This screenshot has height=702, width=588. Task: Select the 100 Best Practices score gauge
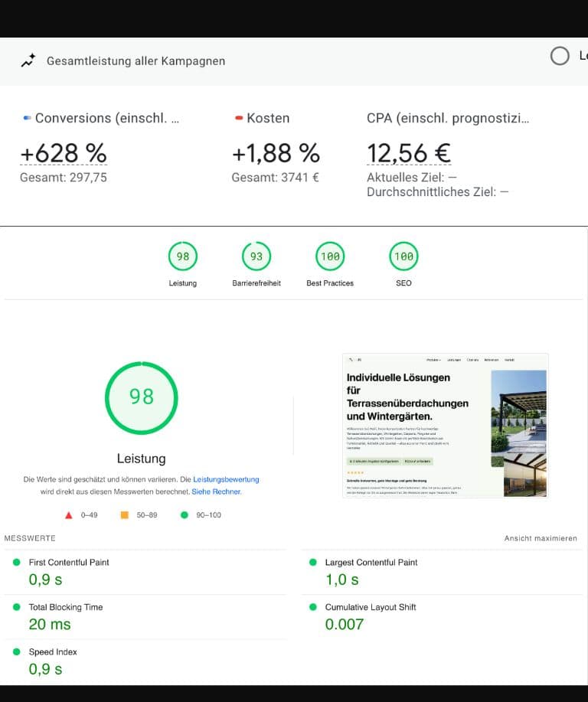tap(330, 256)
